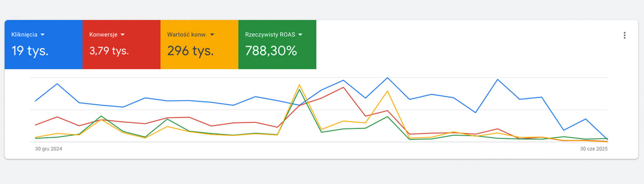Open the three-dot more options menu

point(624,35)
